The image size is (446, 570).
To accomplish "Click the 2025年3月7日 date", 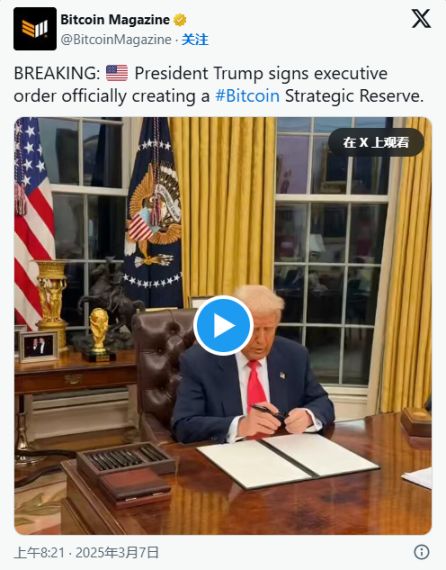I will 117,553.
